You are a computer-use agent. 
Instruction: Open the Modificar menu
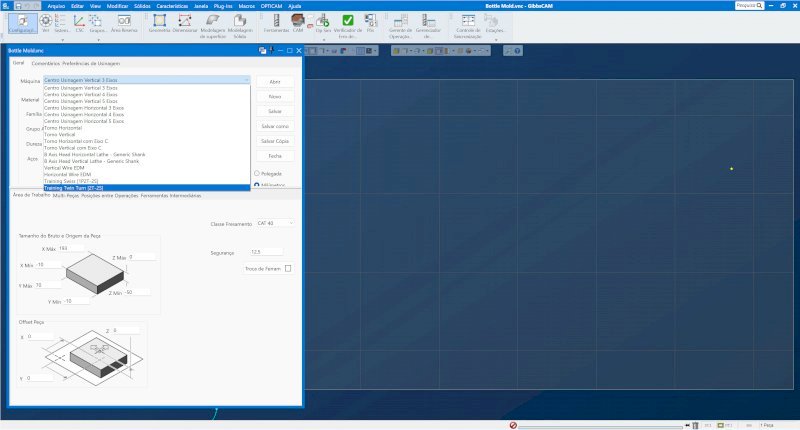tap(117, 6)
